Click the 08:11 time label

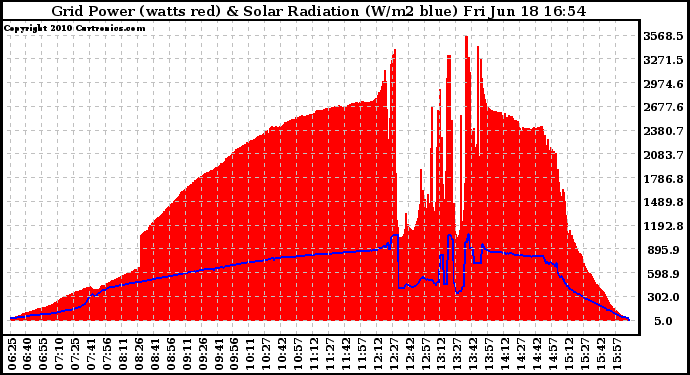(x=124, y=353)
